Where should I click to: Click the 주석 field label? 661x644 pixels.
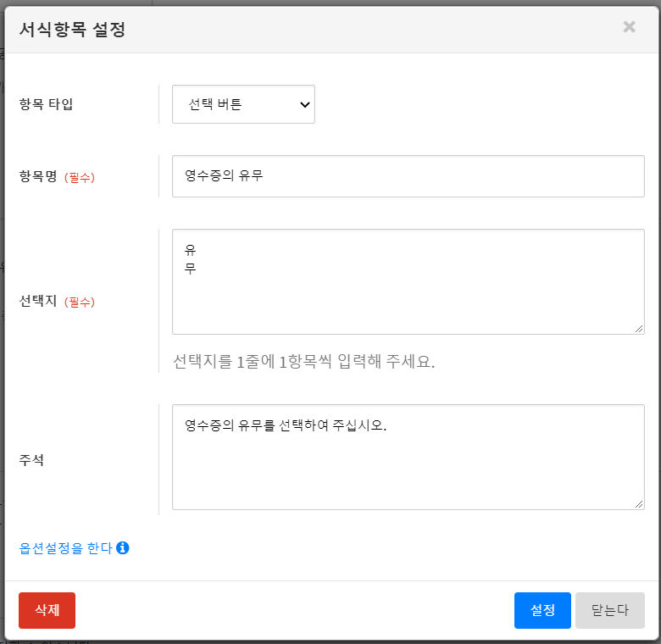(32, 460)
